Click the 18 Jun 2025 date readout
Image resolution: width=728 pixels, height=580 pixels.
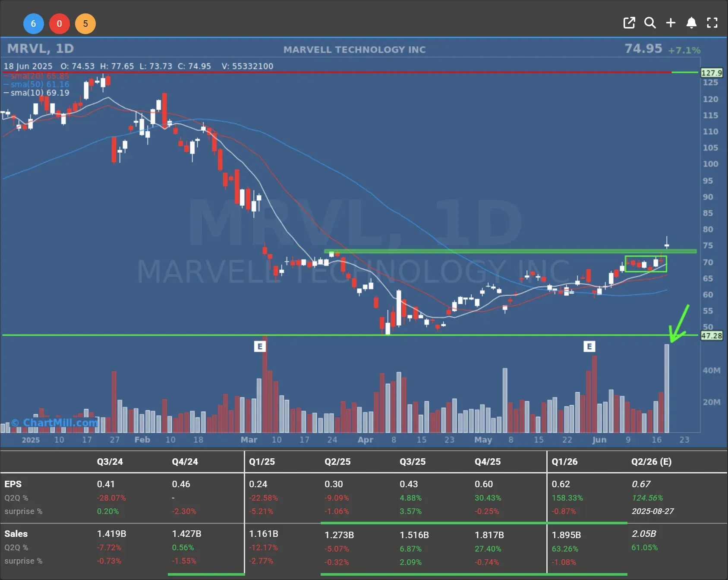28,66
